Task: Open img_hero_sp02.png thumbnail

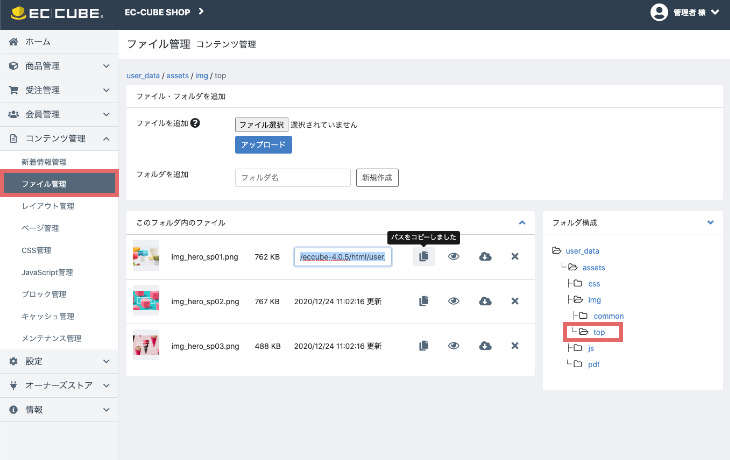Action: 146,300
